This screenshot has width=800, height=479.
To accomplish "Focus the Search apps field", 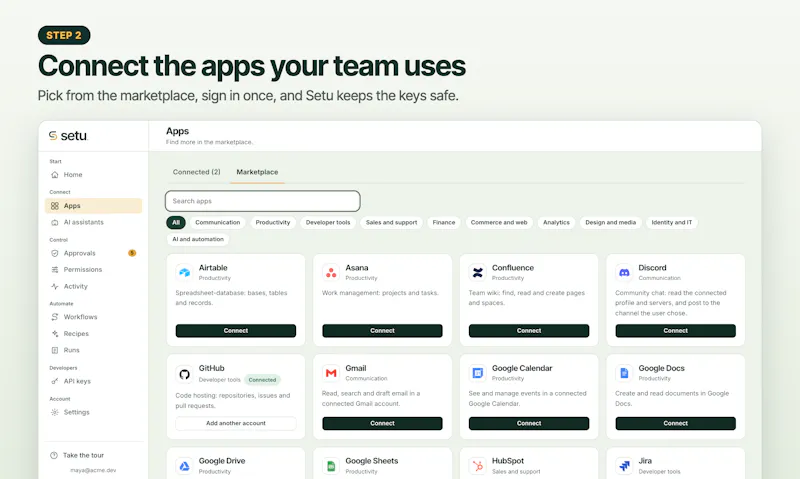I will [262, 201].
